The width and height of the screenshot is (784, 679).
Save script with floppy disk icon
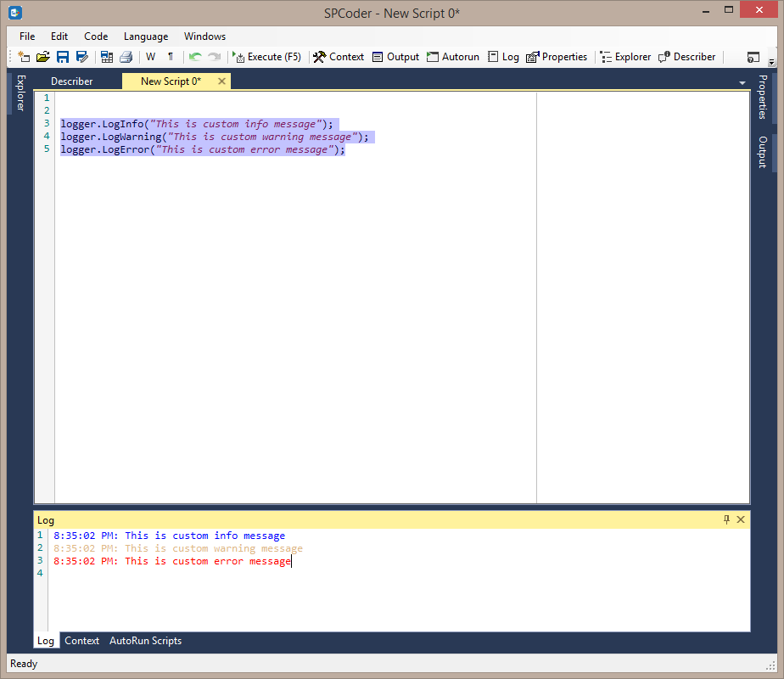click(63, 57)
